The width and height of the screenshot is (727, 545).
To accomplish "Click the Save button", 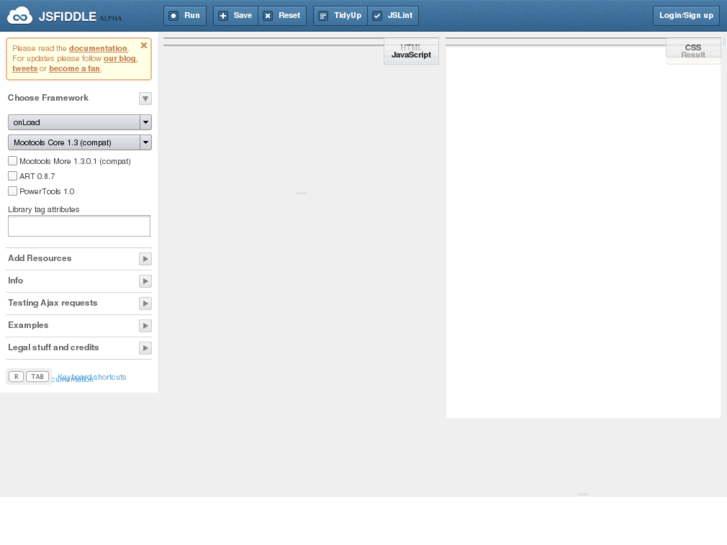I will (236, 16).
